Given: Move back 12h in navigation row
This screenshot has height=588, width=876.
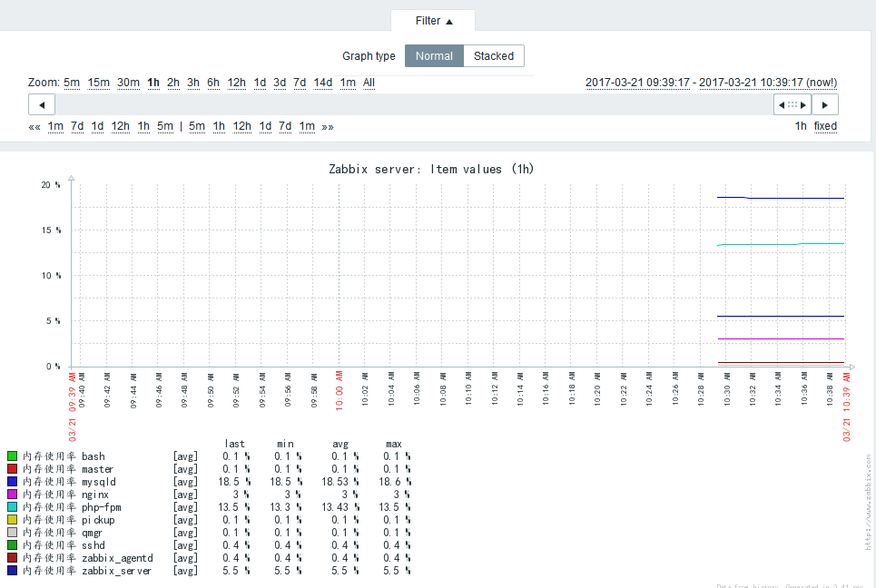Looking at the screenshot, I should tap(120, 126).
